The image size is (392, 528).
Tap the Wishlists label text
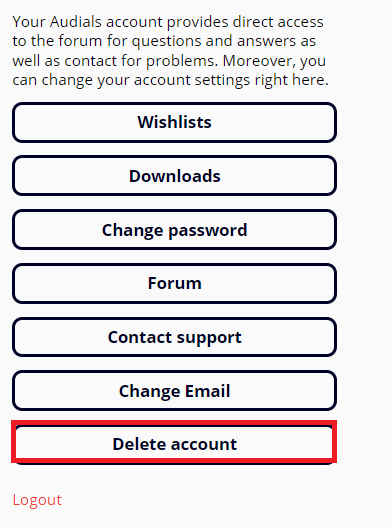pyautogui.click(x=174, y=122)
